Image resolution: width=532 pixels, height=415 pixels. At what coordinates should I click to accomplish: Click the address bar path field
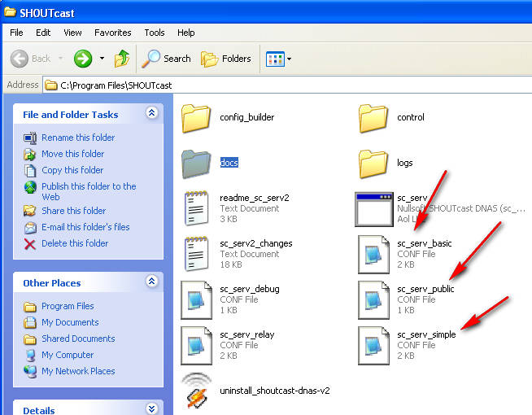click(x=287, y=85)
